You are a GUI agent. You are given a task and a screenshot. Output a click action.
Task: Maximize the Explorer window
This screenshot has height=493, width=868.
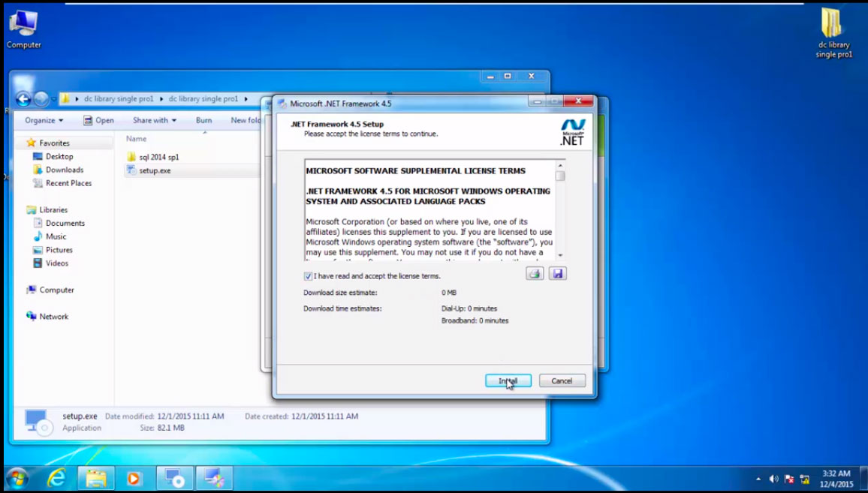tap(508, 77)
